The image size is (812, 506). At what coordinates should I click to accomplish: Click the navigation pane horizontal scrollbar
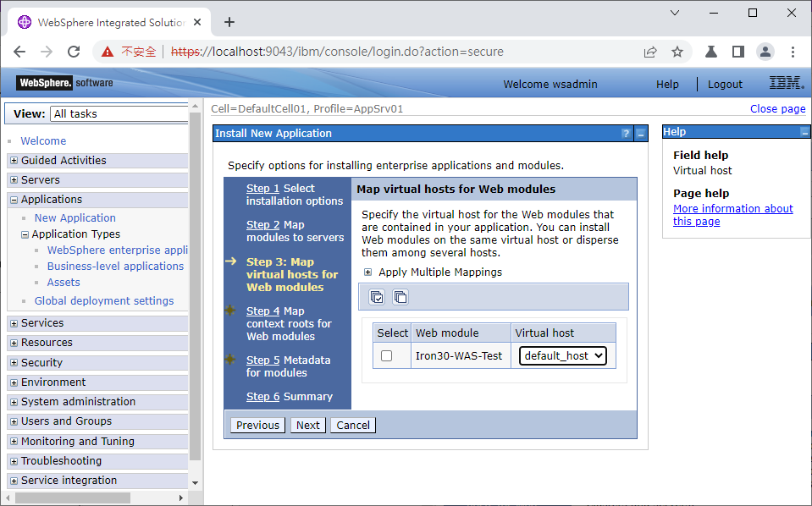click(x=73, y=498)
